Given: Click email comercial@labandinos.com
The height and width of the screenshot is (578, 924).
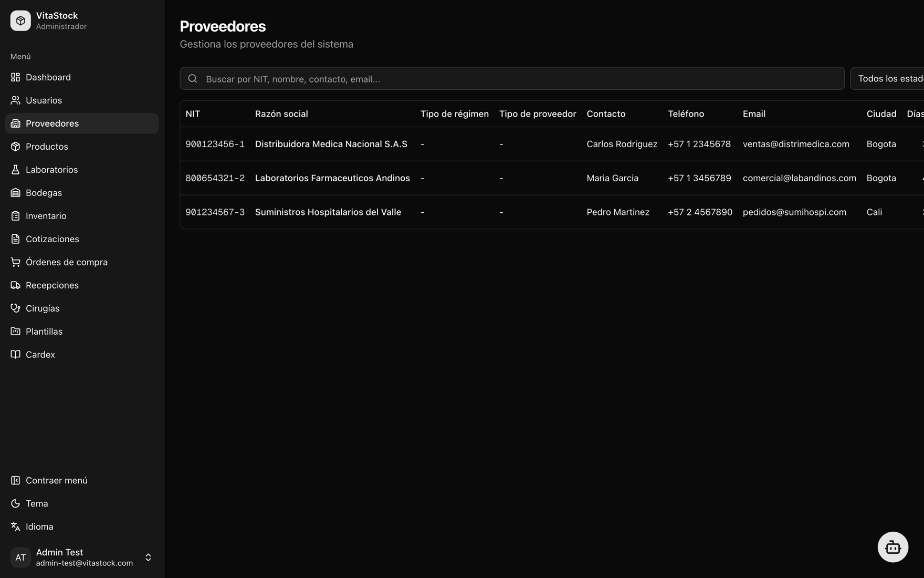Looking at the screenshot, I should click(x=800, y=178).
